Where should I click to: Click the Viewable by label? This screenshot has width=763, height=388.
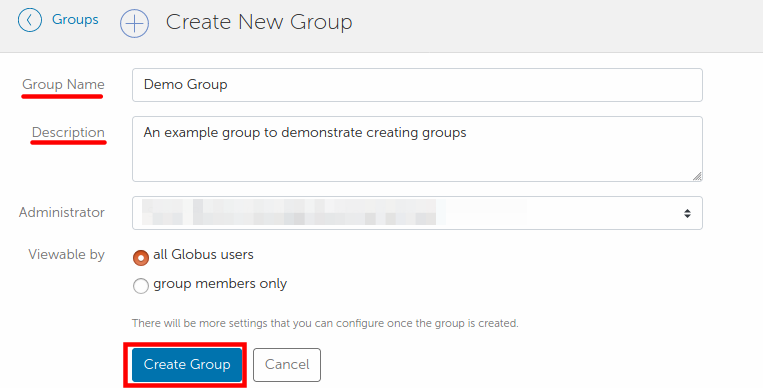67,255
